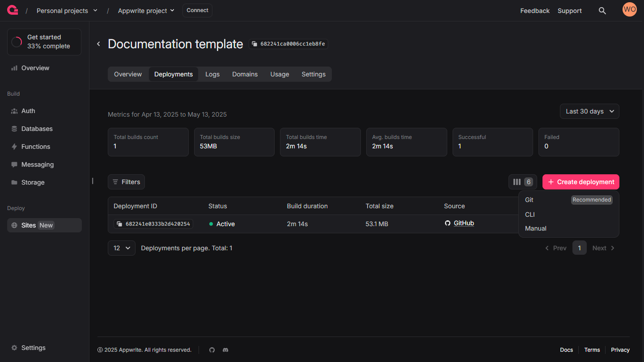Open the Docs footer link

(x=566, y=350)
